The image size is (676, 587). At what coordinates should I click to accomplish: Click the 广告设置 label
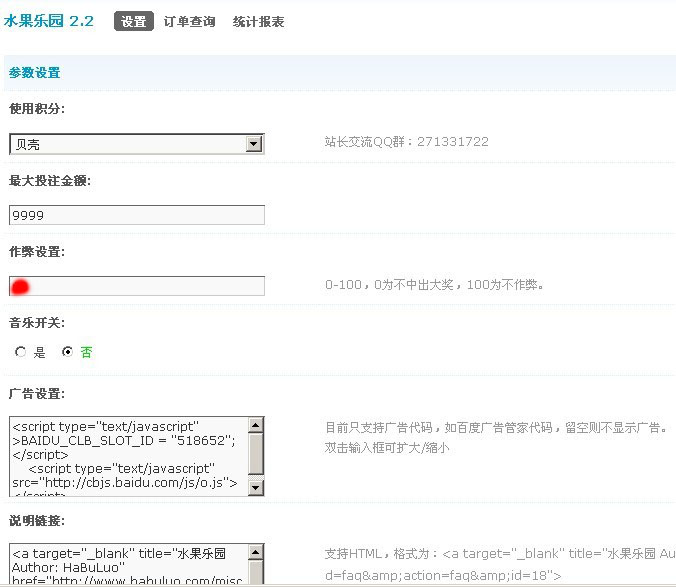(x=37, y=394)
